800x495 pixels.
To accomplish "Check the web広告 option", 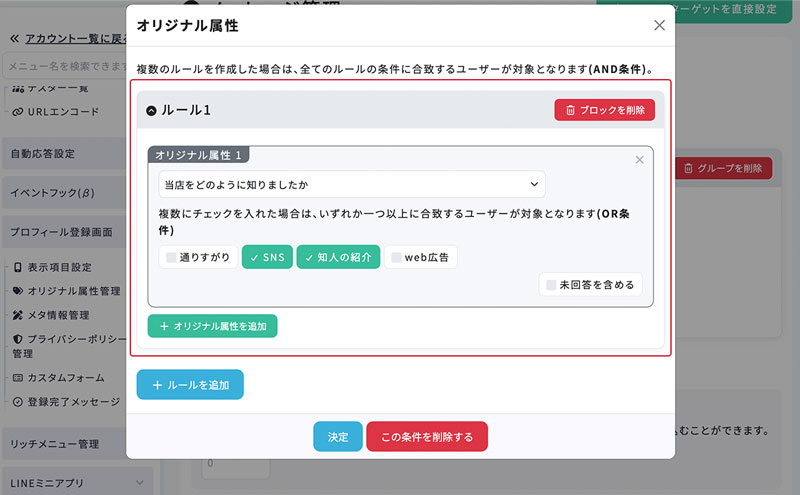I will [x=420, y=257].
